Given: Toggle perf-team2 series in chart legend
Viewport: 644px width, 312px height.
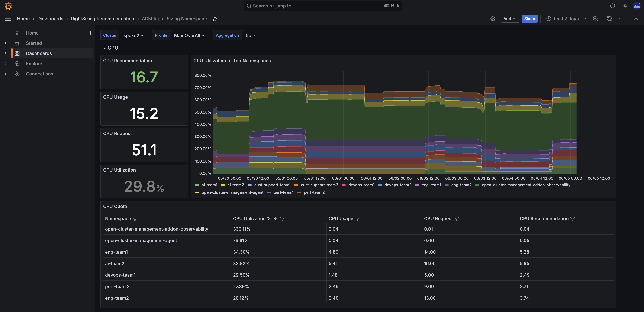Looking at the screenshot, I should coord(314,192).
